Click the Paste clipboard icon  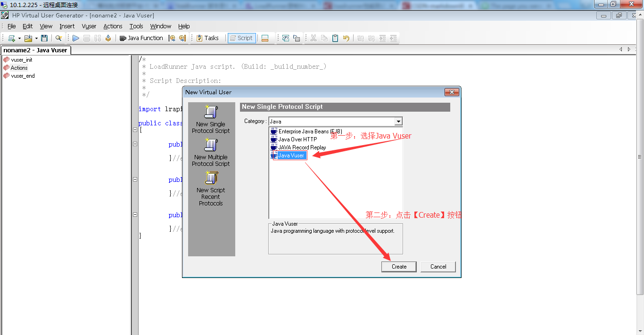335,38
